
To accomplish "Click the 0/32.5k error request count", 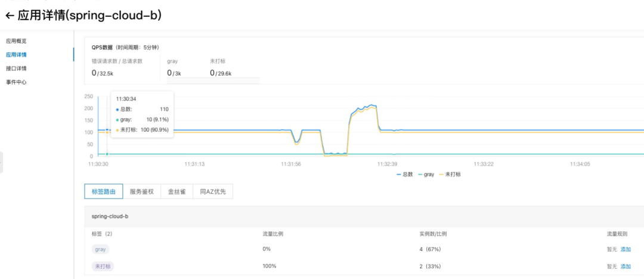I will (104, 73).
